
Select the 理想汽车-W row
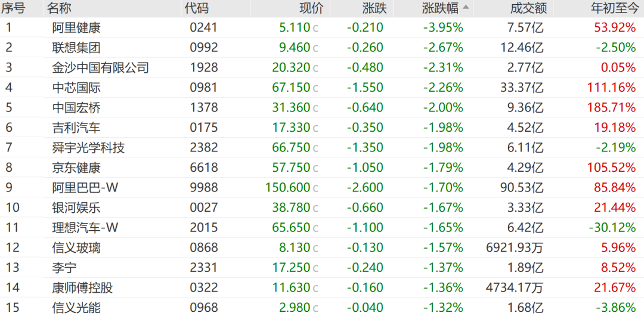tap(85, 228)
